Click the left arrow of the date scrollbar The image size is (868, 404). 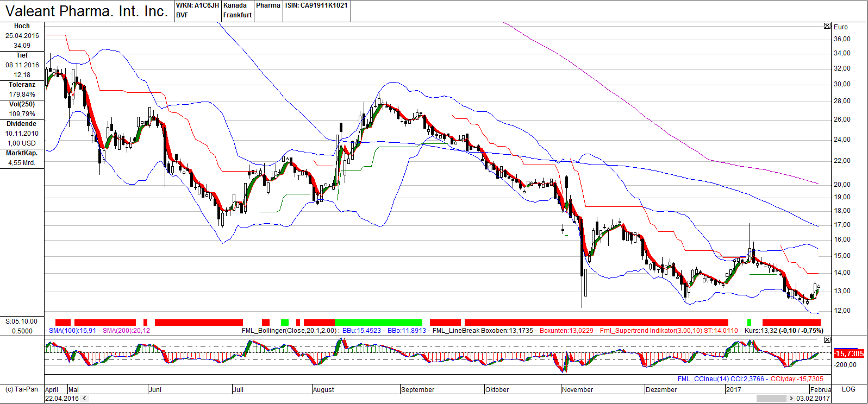point(84,399)
